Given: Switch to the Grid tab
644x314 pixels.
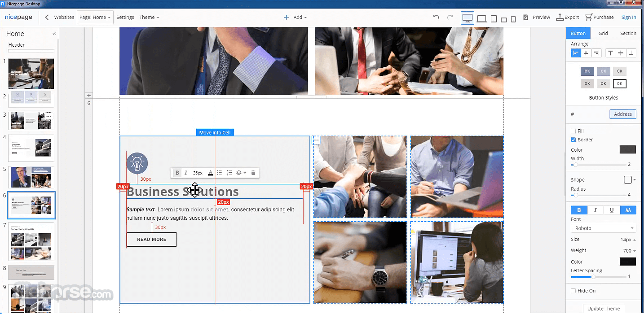Looking at the screenshot, I should (x=603, y=33).
